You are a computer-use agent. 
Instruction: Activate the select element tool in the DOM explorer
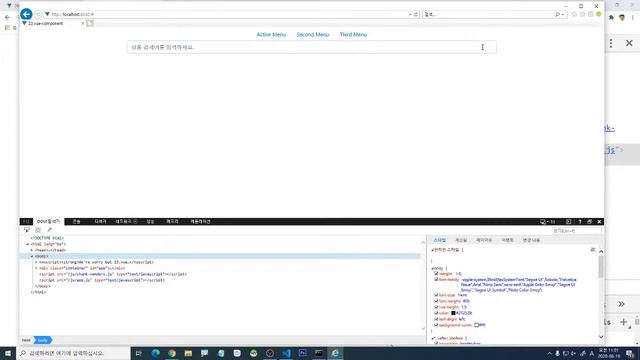pos(27,230)
